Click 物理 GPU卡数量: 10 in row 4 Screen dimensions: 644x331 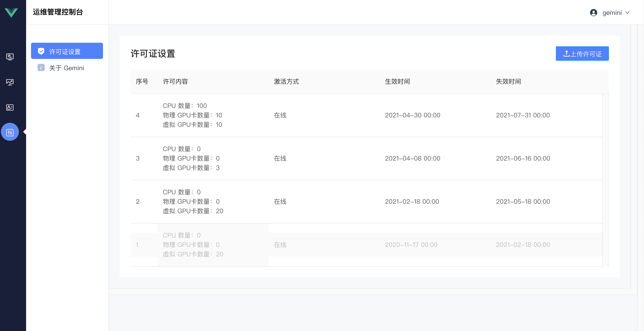click(x=192, y=115)
